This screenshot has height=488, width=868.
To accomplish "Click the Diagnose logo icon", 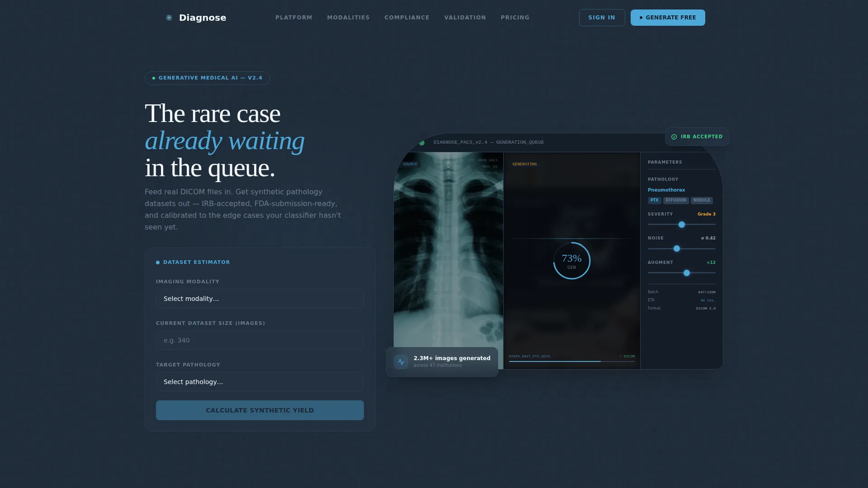I will (x=169, y=18).
